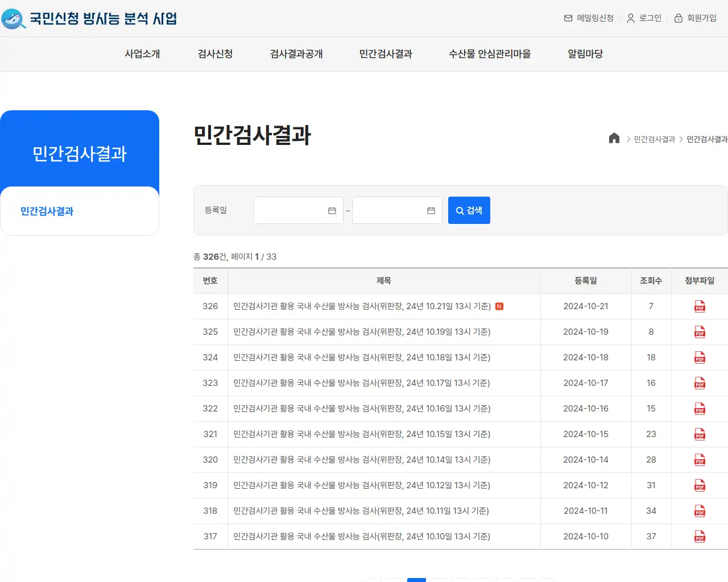Open the PDF attachment for row 319

pos(700,486)
